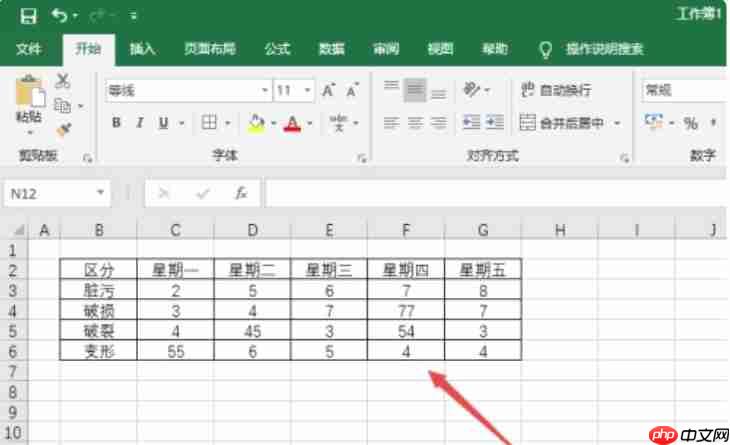Open font settings dialog launcher

click(362, 159)
